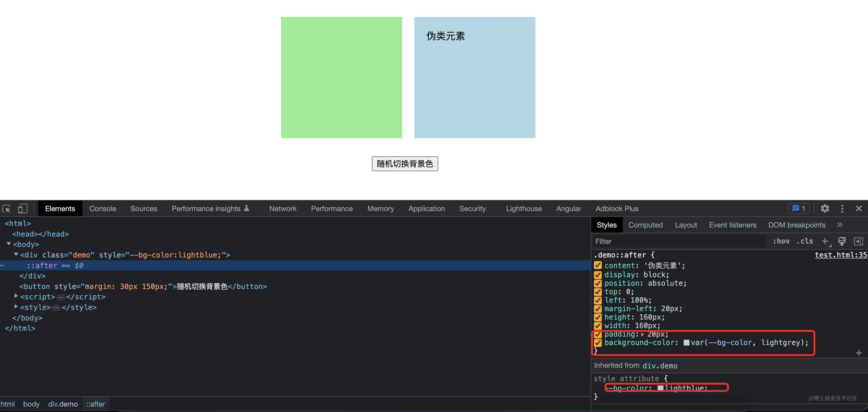This screenshot has height=412, width=868.
Task: Toggle the computed styles sidebar icon
Action: (x=858, y=241)
